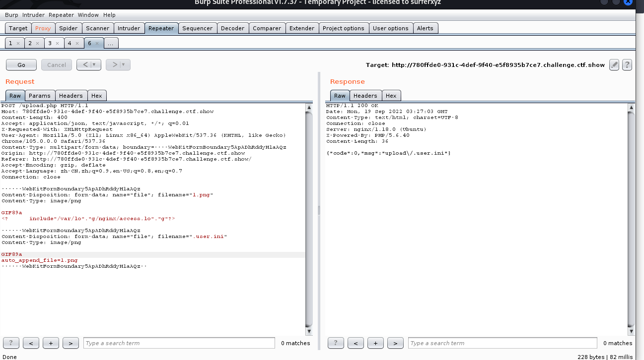Go forward in request history
Screen dimensions: 644x360
coord(114,64)
